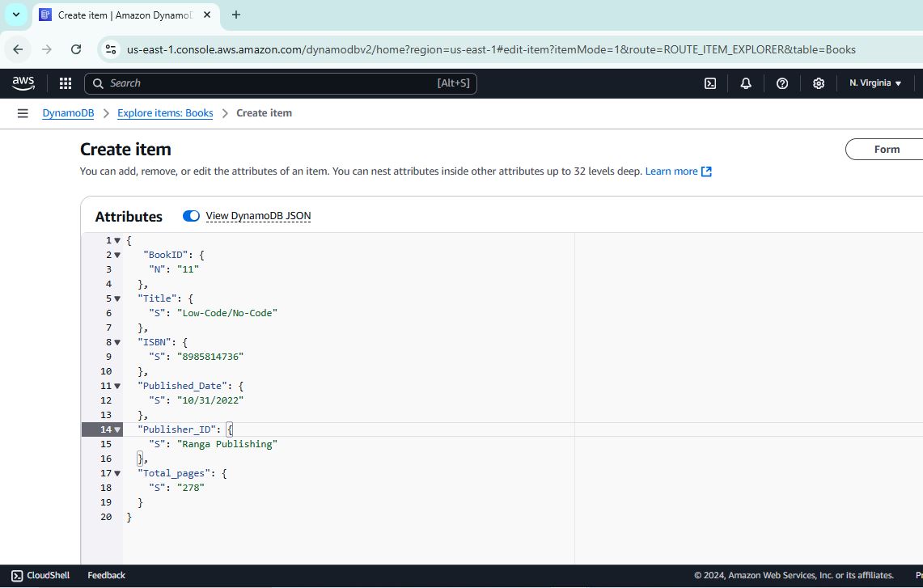Image resolution: width=923 pixels, height=588 pixels.
Task: Open the settings gear in AWS header
Action: click(x=819, y=83)
